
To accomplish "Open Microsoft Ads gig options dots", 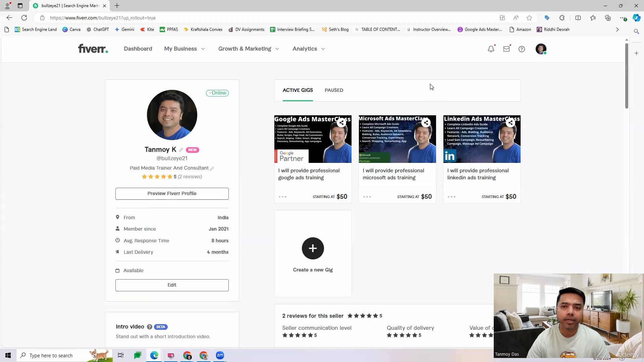I will (367, 197).
